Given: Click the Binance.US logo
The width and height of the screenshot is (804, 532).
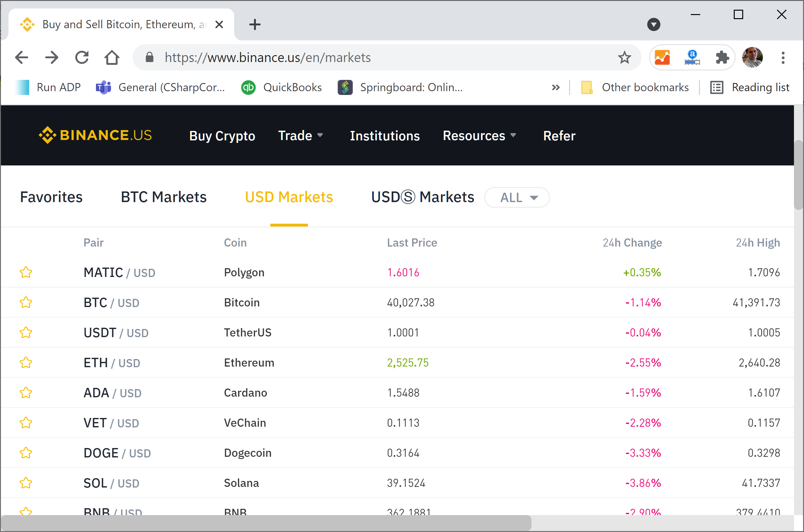Looking at the screenshot, I should coord(95,135).
